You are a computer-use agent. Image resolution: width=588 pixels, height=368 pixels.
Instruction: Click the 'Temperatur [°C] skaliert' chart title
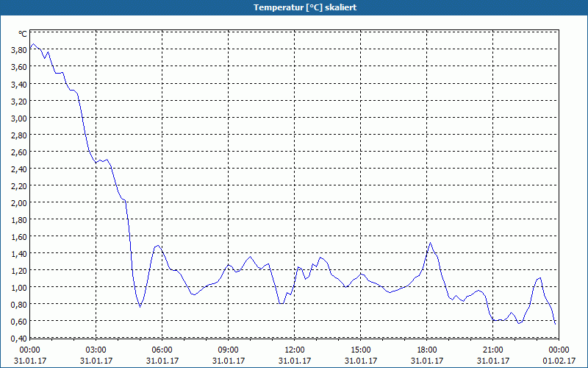(294, 7)
